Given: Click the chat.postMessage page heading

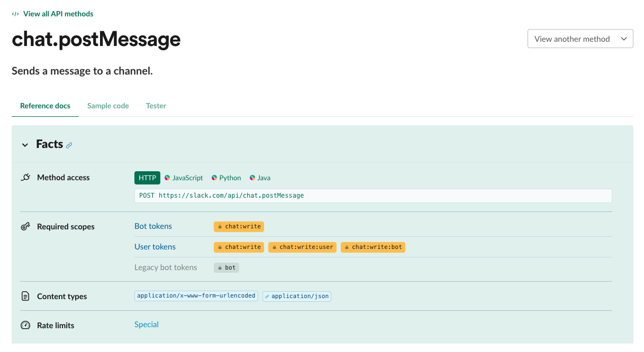Looking at the screenshot, I should pyautogui.click(x=96, y=40).
